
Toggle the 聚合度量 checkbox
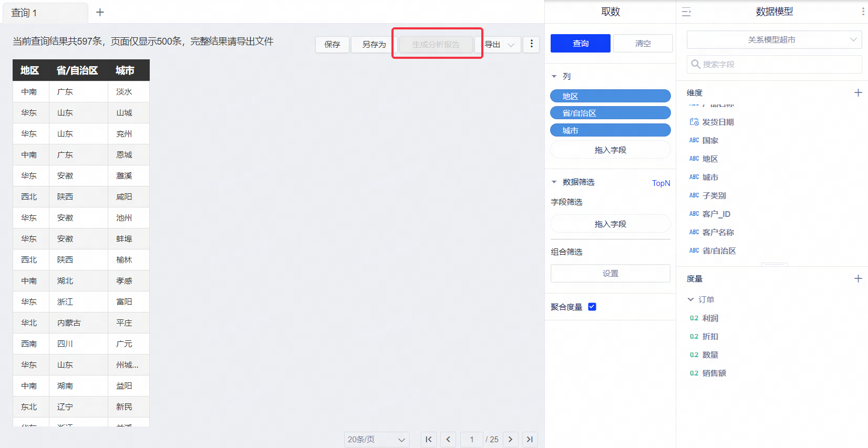tap(592, 307)
